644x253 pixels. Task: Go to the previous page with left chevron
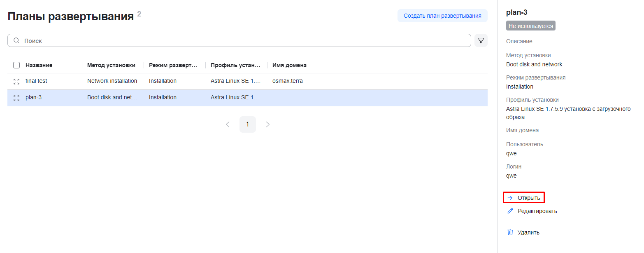[x=228, y=124]
